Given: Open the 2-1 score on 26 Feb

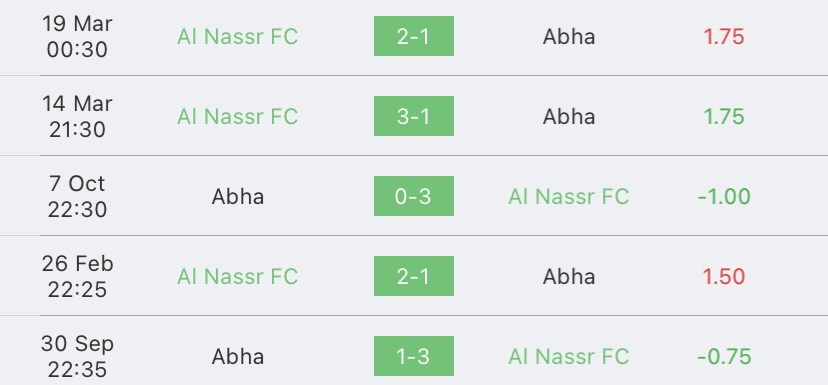Looking at the screenshot, I should (413, 276).
